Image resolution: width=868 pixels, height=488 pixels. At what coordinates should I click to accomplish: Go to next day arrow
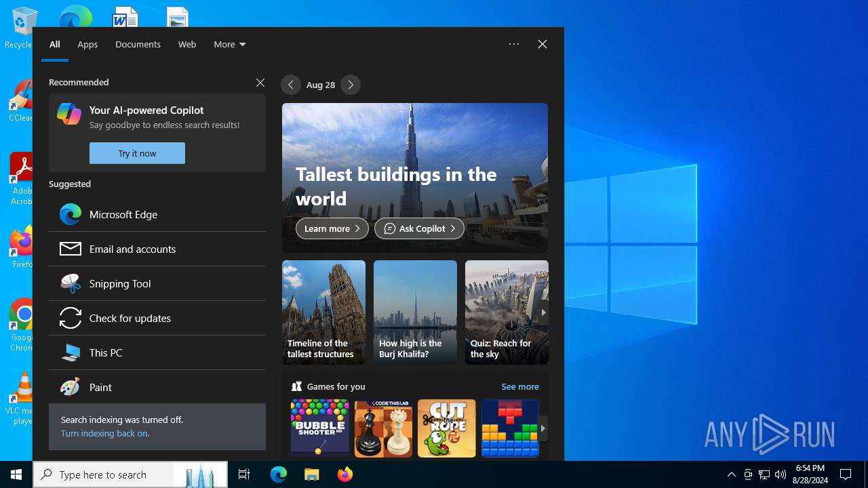point(351,85)
